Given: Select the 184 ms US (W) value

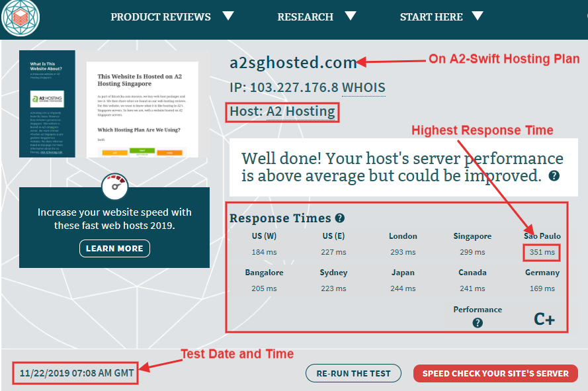Looking at the screenshot, I should (x=264, y=252).
